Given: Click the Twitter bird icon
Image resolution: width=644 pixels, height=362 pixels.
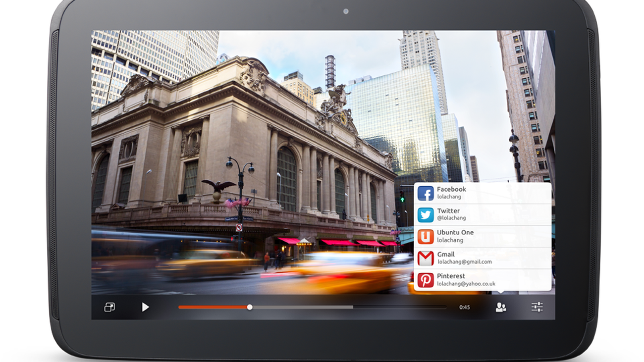Looking at the screenshot, I should [x=426, y=215].
